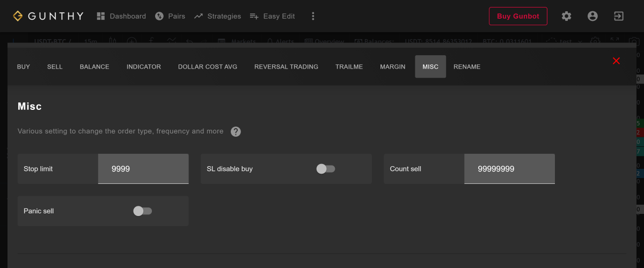Open the vertical three-dot more menu
Viewport: 644px width, 268px height.
pos(313,16)
